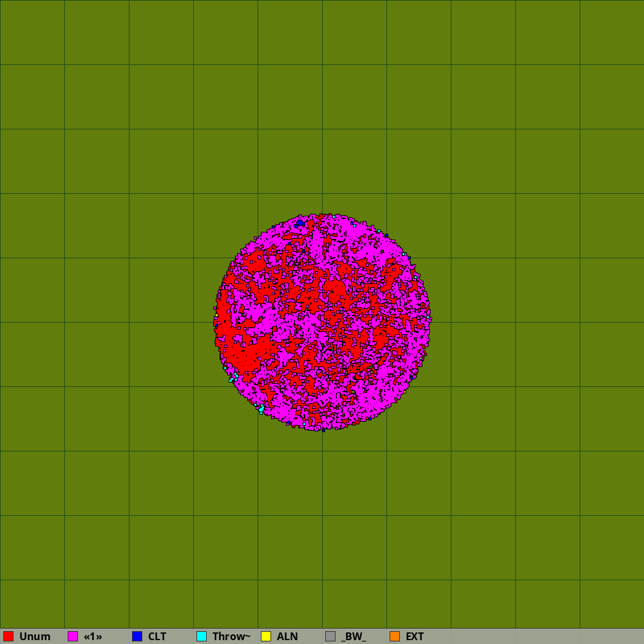
Task: Click the orange EXT color swatch
Action: point(395,636)
